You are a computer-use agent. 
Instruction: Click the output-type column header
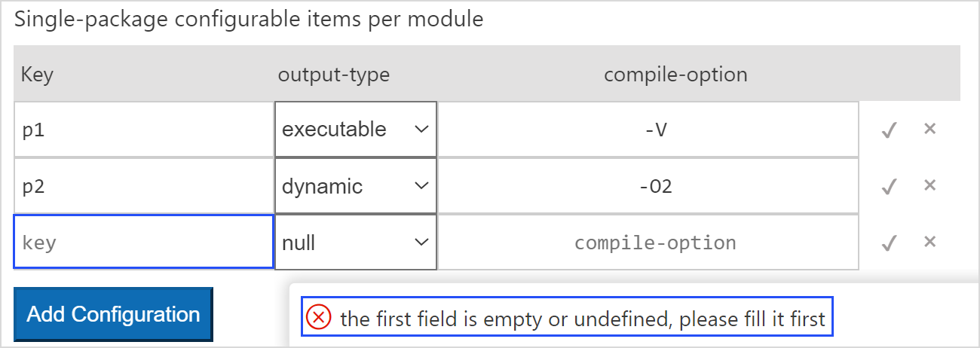click(333, 75)
